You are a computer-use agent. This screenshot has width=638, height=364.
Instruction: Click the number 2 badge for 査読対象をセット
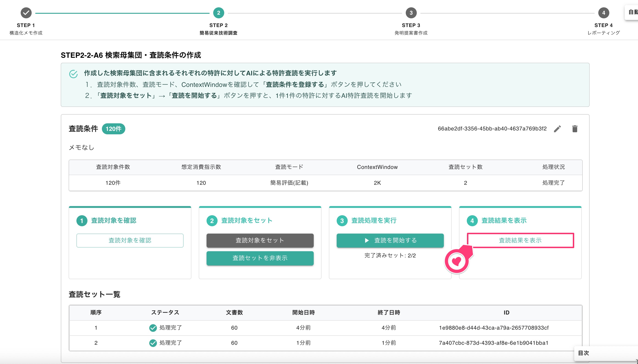click(x=212, y=221)
